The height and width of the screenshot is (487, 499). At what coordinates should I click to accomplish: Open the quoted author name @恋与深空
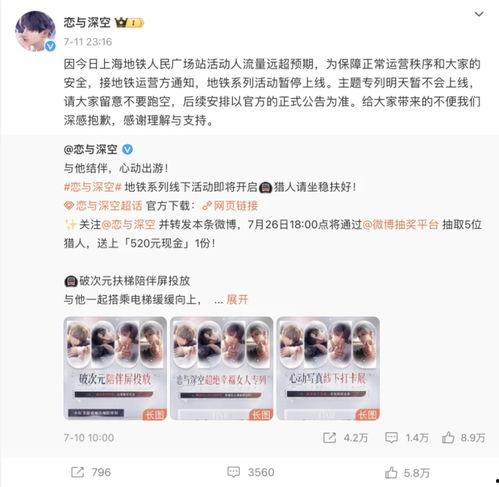coord(91,149)
